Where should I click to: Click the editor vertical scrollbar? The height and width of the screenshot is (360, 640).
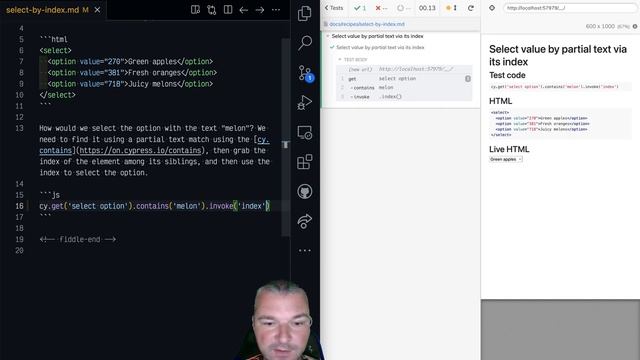pyautogui.click(x=286, y=138)
